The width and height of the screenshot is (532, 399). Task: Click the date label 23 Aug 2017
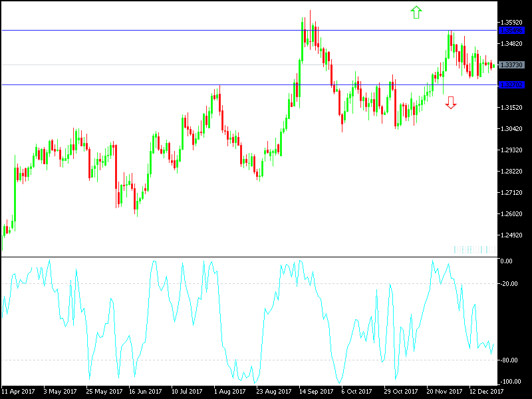tap(273, 391)
